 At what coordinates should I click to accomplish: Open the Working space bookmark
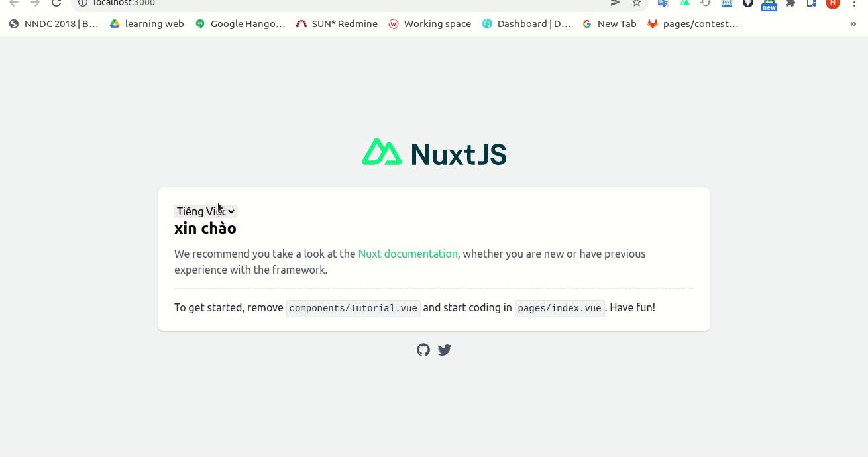429,24
